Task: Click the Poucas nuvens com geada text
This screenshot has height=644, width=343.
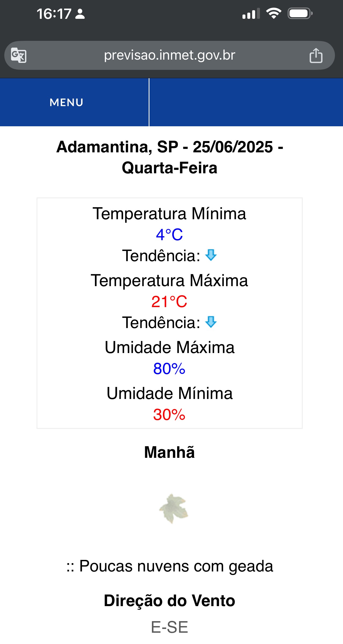Action: point(176,566)
